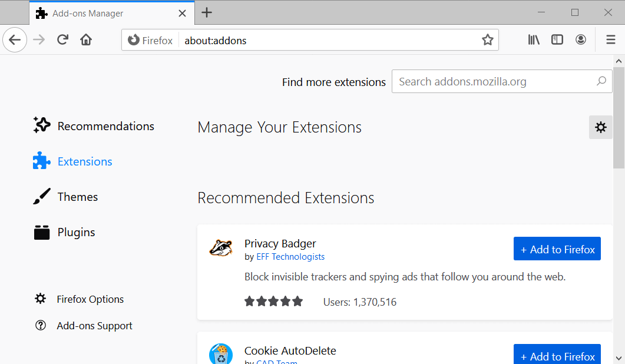The width and height of the screenshot is (625, 364).
Task: Open a new browser tab
Action: (206, 13)
